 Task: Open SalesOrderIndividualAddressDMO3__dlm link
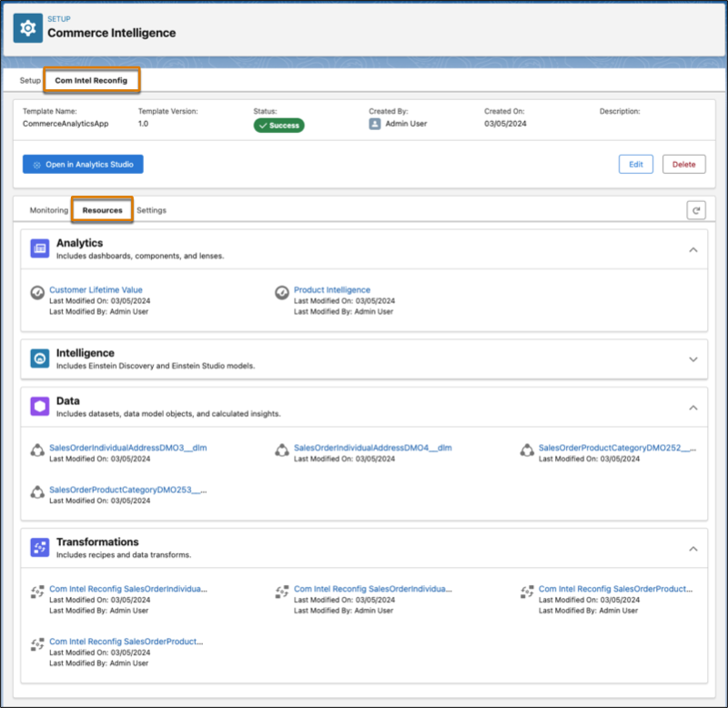coord(128,448)
